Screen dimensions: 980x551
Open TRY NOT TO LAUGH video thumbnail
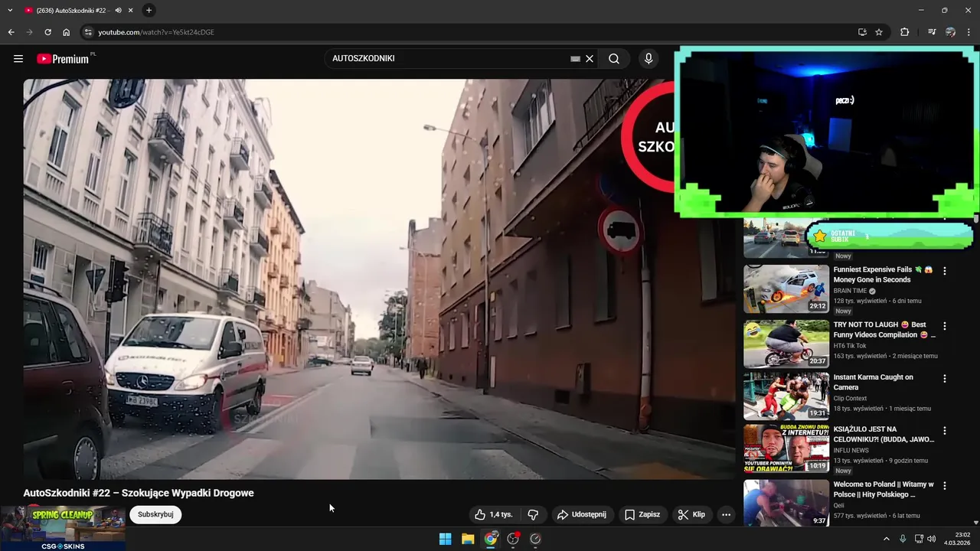(x=786, y=344)
